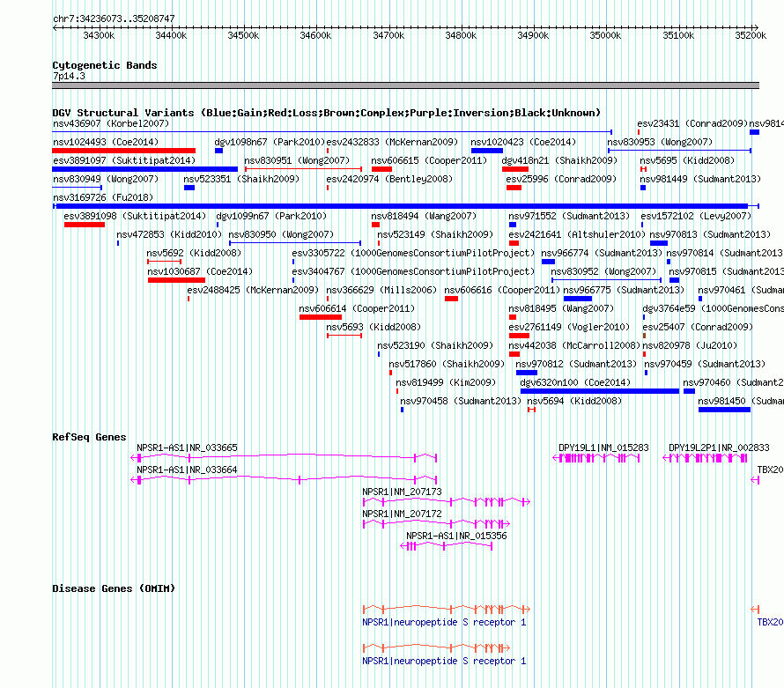Open the DPY19L1|NM_015283 gene label

pyautogui.click(x=603, y=448)
